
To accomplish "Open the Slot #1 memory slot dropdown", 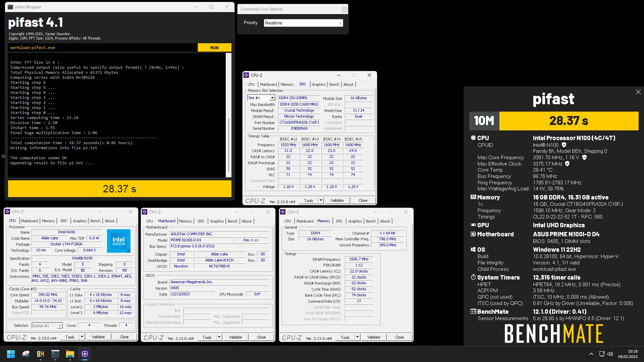I will (261, 98).
